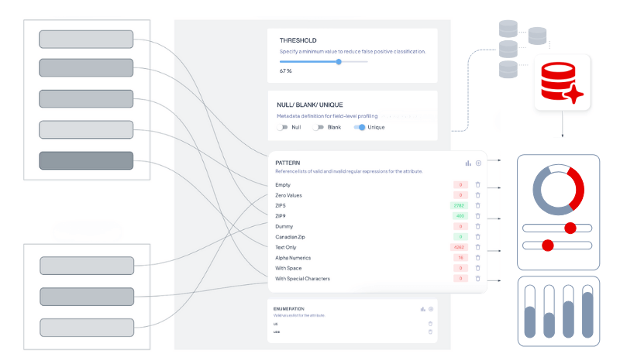Add a new enumeration value

431,309
